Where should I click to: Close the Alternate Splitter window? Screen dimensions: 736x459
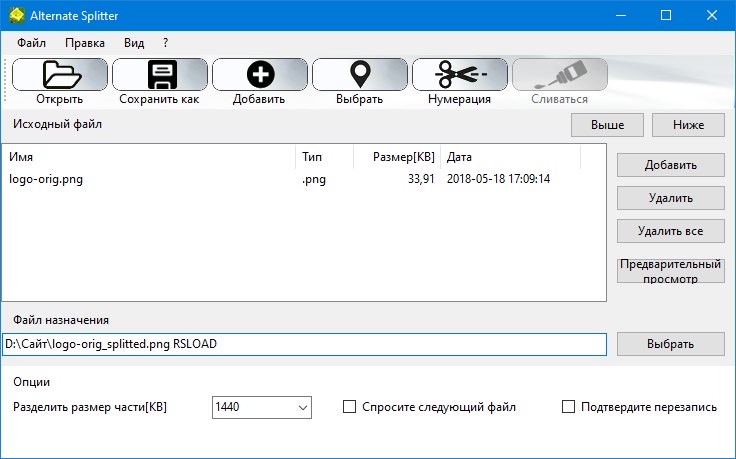point(712,15)
